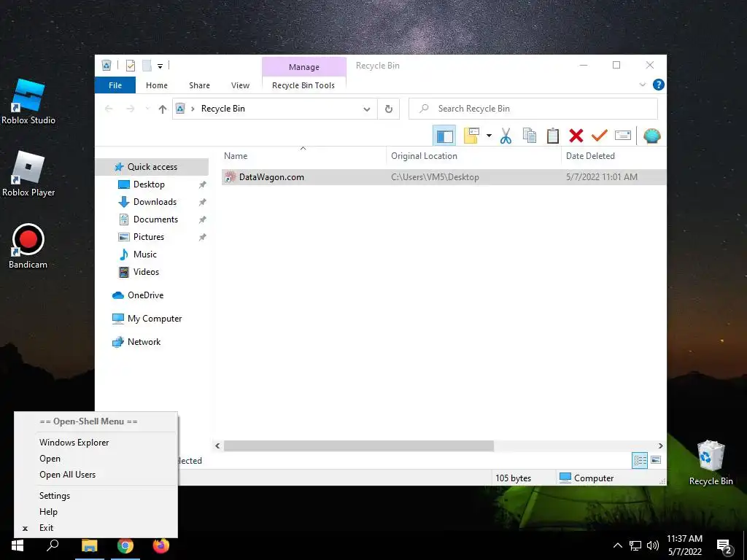Click the orange checkmark Properties icon
The image size is (747, 560).
point(600,136)
